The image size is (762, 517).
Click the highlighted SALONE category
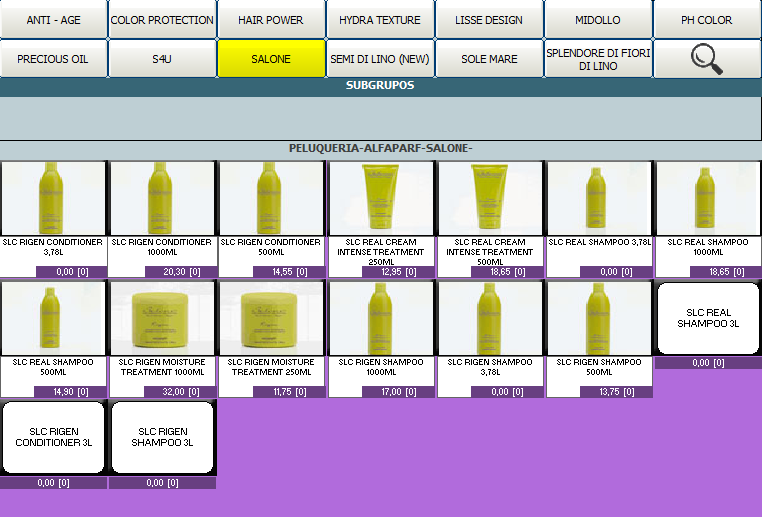click(271, 59)
